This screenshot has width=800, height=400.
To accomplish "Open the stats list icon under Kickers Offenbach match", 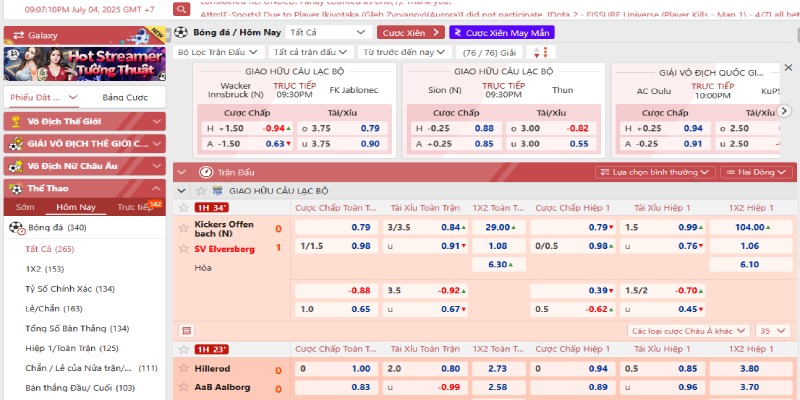I will tap(186, 331).
